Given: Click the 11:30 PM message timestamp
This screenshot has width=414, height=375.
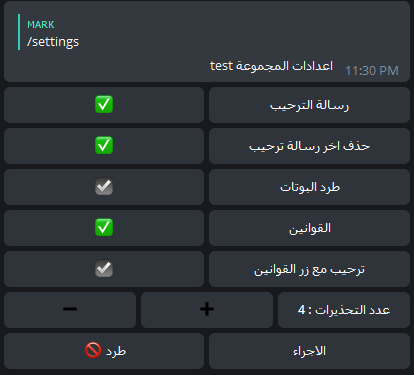Looking at the screenshot, I should (x=372, y=71).
